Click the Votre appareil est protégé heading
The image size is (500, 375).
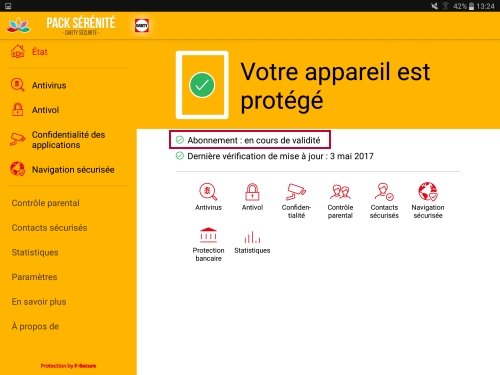coord(335,86)
